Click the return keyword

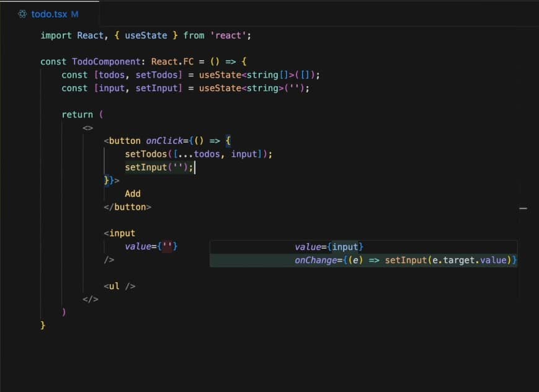77,115
